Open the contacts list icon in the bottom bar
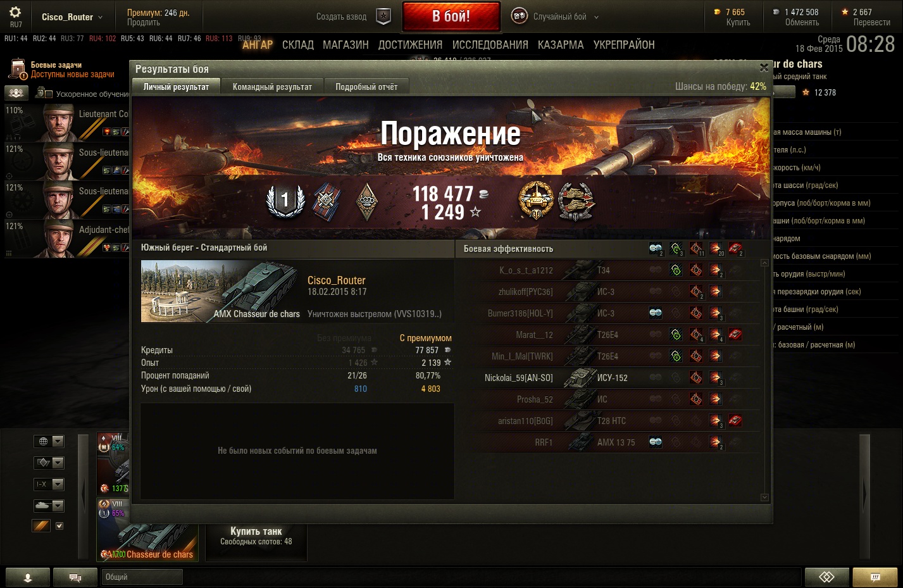The height and width of the screenshot is (588, 903). click(28, 577)
